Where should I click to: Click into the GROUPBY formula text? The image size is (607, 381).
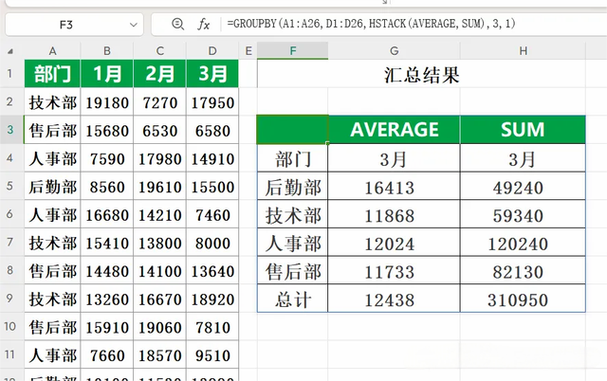[371, 24]
